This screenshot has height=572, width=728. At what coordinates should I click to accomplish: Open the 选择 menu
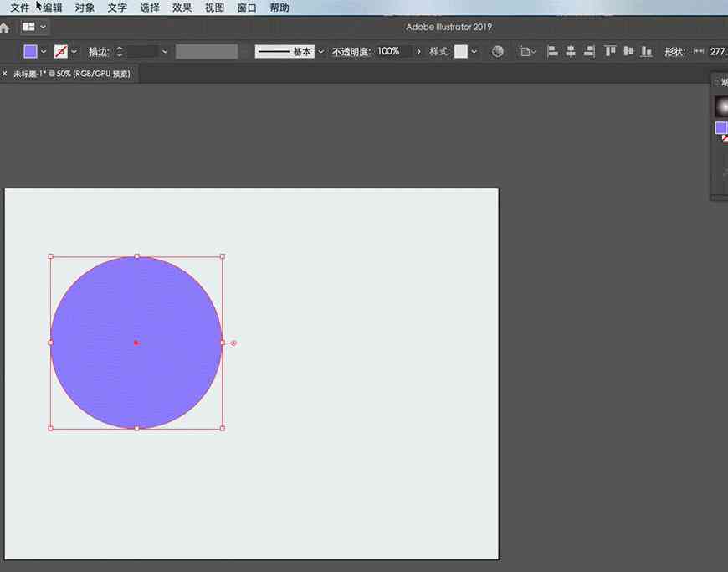[x=150, y=8]
